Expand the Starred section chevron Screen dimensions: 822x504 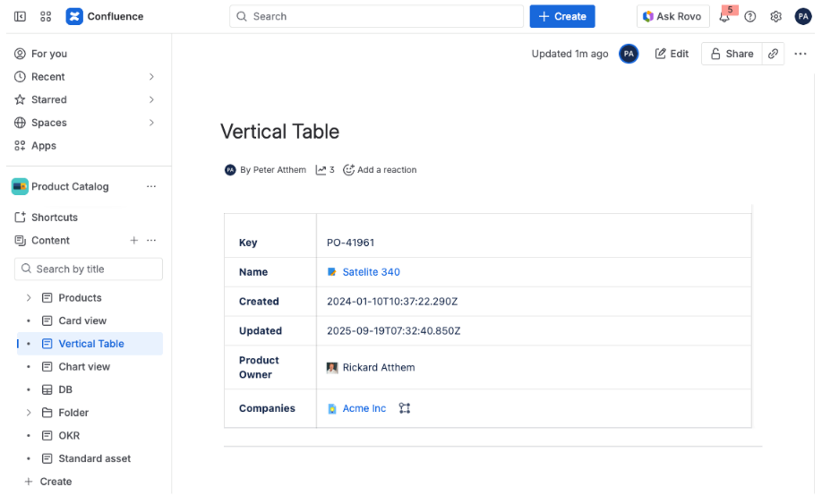point(151,99)
